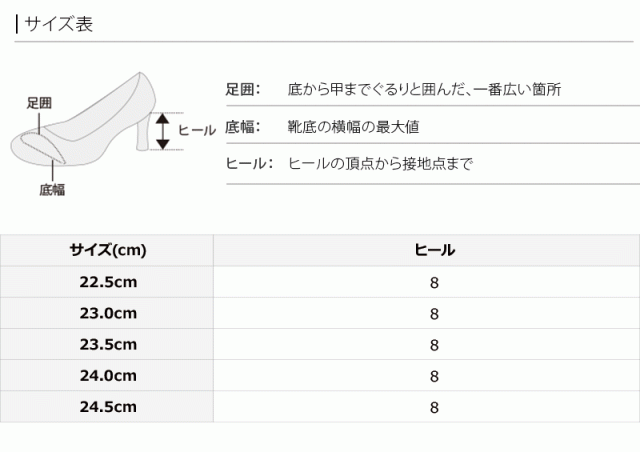The image size is (640, 452).
Task: Click the heel value for 23.5cm
Action: (434, 344)
